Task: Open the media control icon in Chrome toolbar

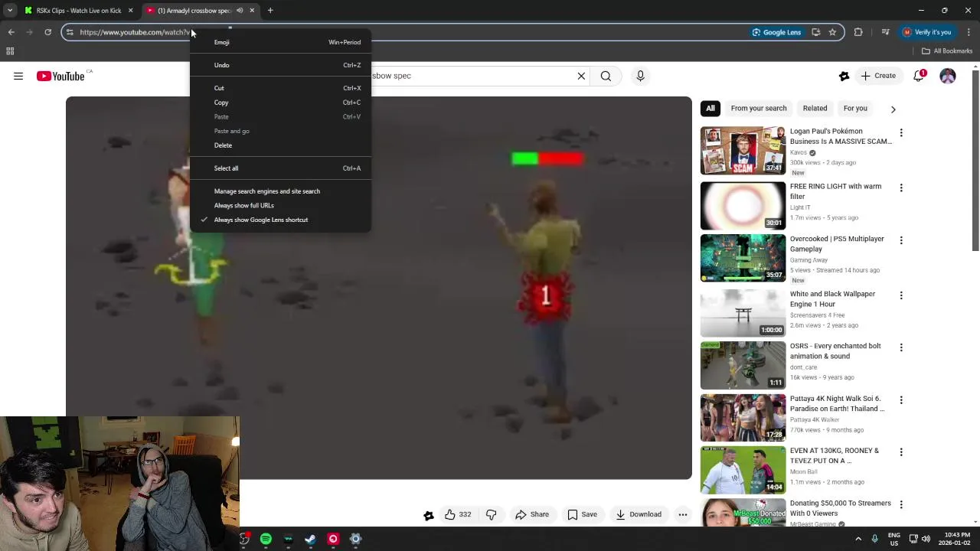Action: (885, 32)
